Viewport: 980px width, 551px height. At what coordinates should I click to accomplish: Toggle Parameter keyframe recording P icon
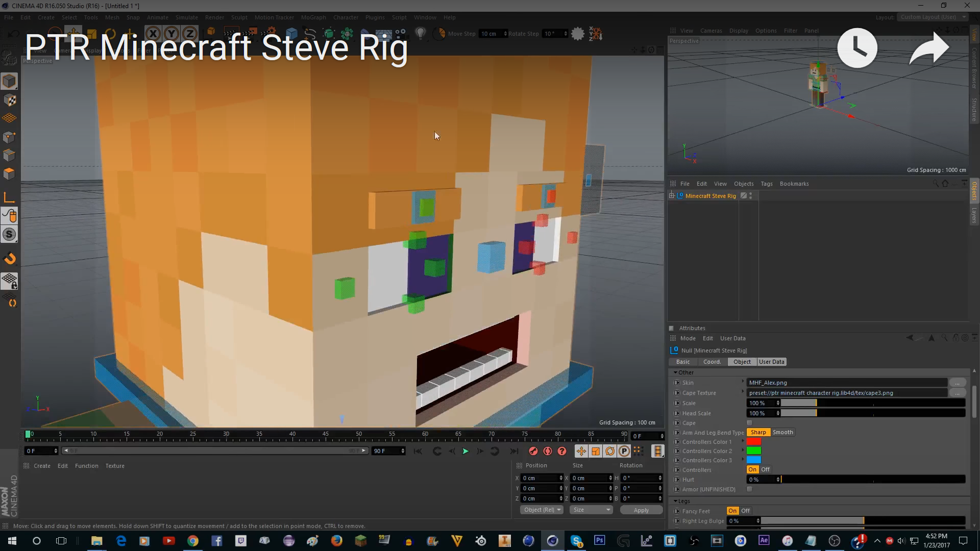pos(624,451)
